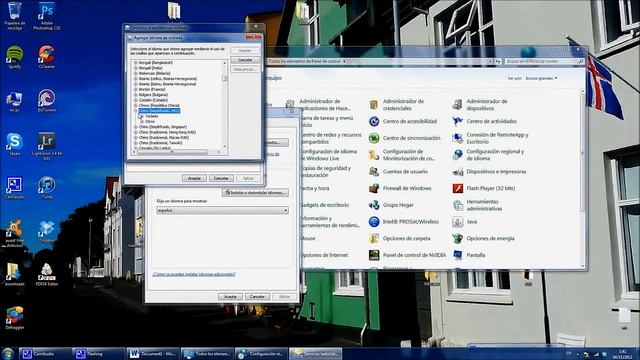Image resolution: width=640 pixels, height=360 pixels.
Task: Click the Control Panel search field
Action: pos(544,61)
